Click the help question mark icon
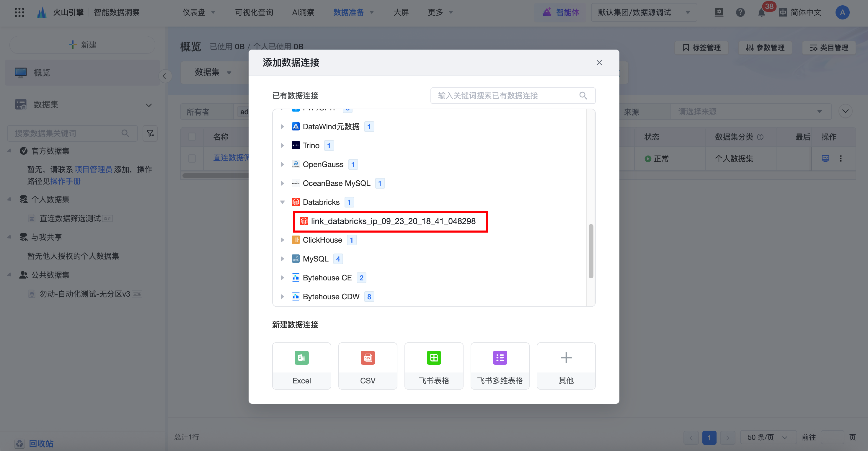The height and width of the screenshot is (451, 868). pyautogui.click(x=740, y=12)
